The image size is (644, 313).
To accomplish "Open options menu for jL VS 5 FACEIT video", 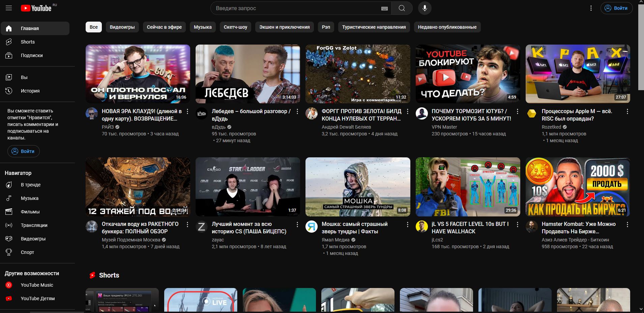I will pyautogui.click(x=518, y=225).
